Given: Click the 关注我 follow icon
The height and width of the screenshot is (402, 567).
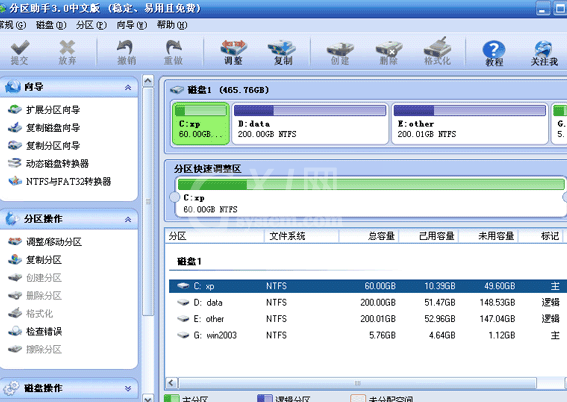Looking at the screenshot, I should [x=544, y=53].
